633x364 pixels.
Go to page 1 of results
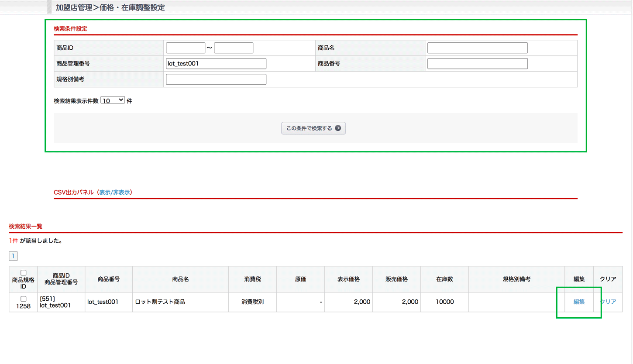tap(13, 256)
